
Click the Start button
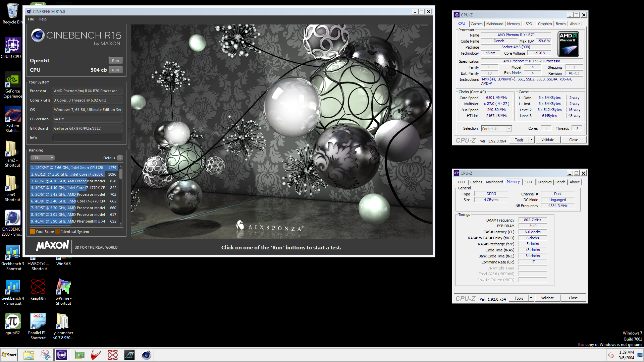[9, 355]
